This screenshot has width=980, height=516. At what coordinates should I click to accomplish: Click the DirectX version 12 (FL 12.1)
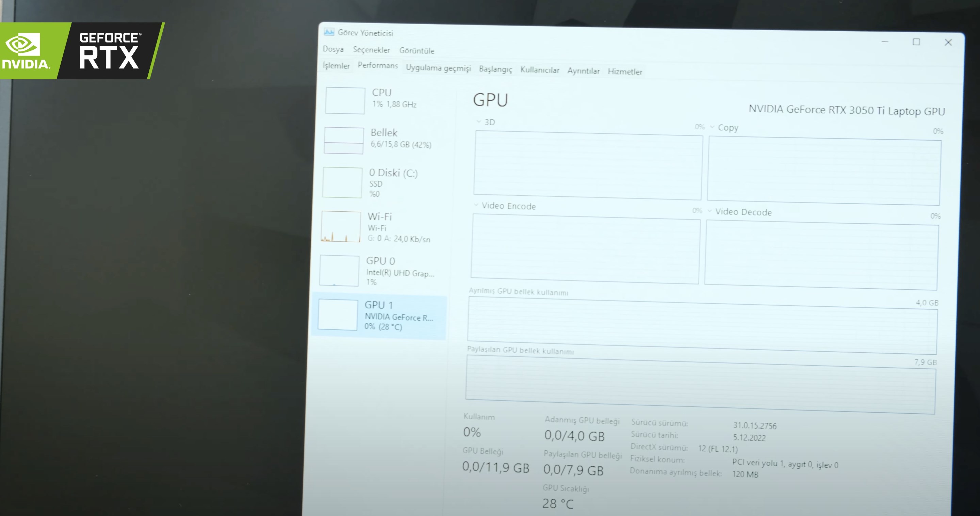[718, 449]
